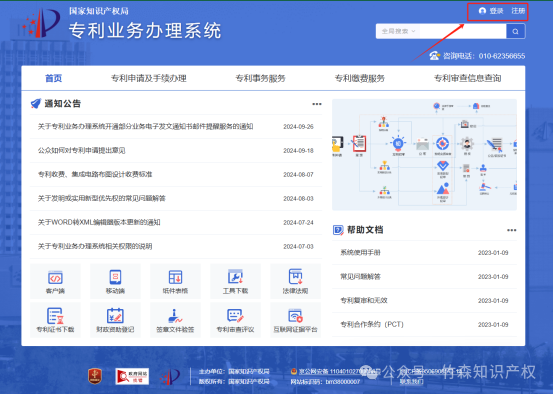Click the user avatar icon beside 登录
This screenshot has width=554, height=394.
[482, 11]
